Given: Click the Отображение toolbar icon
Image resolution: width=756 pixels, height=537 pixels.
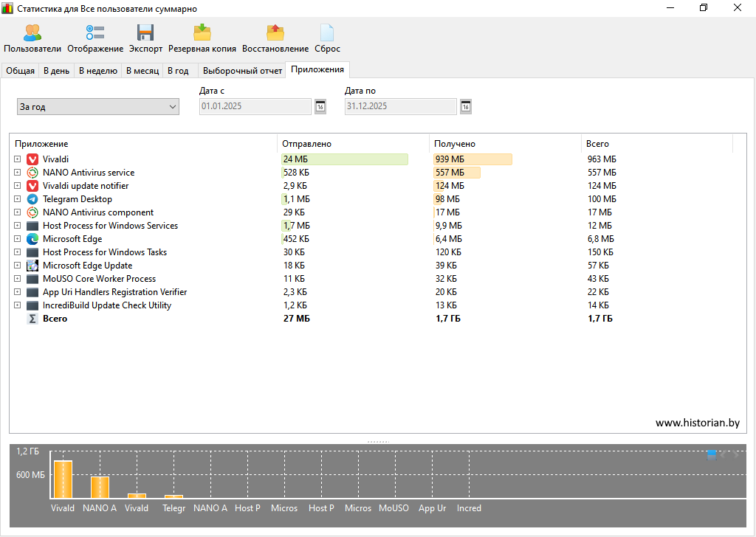Looking at the screenshot, I should (95, 33).
